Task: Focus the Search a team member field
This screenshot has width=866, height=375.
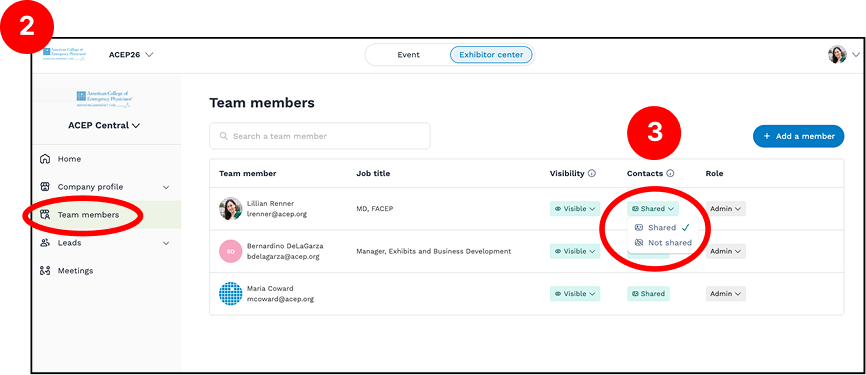Action: (x=320, y=136)
